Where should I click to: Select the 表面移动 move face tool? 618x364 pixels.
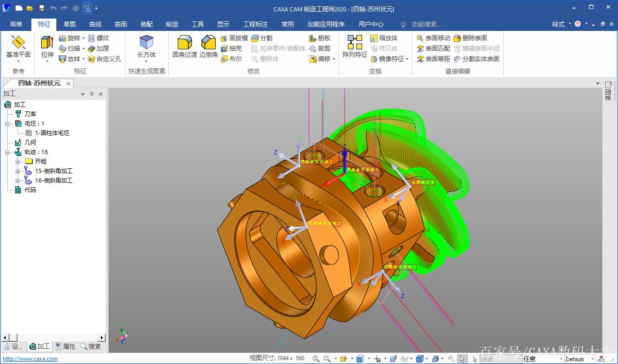[433, 38]
